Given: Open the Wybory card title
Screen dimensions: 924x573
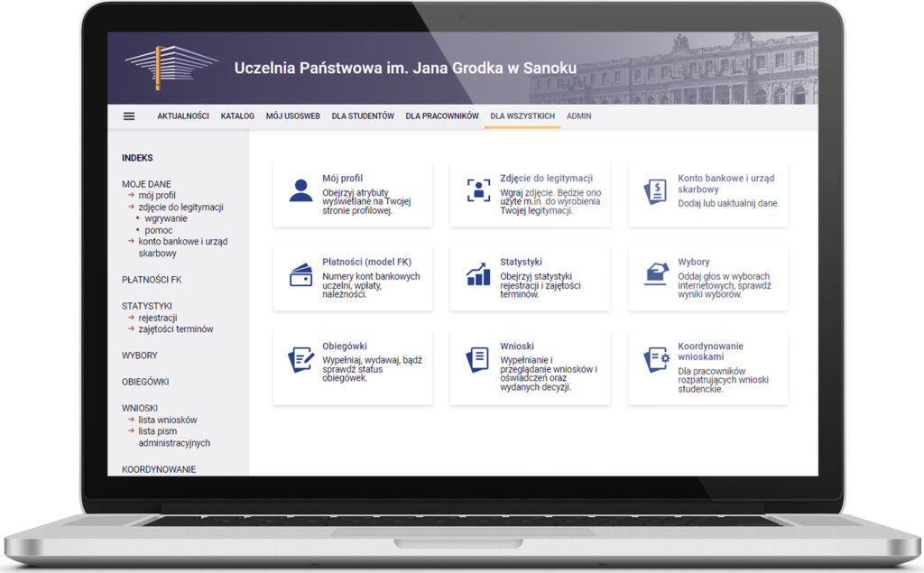Looking at the screenshot, I should (x=694, y=262).
